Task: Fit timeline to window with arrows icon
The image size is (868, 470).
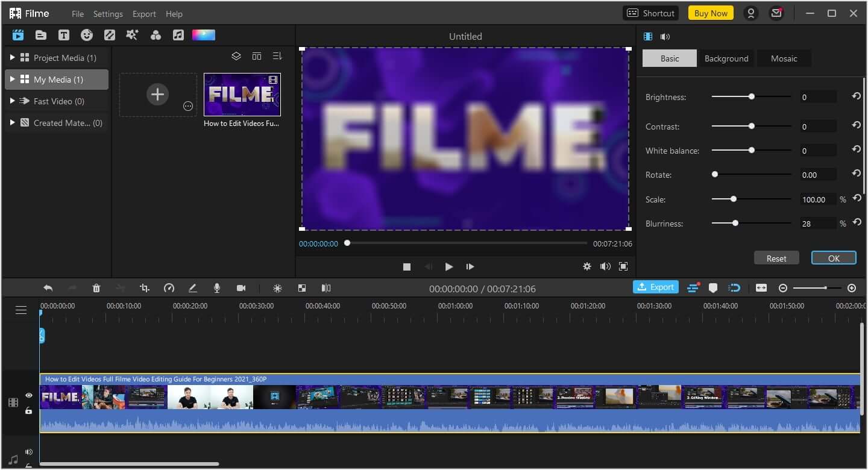Action: (761, 288)
